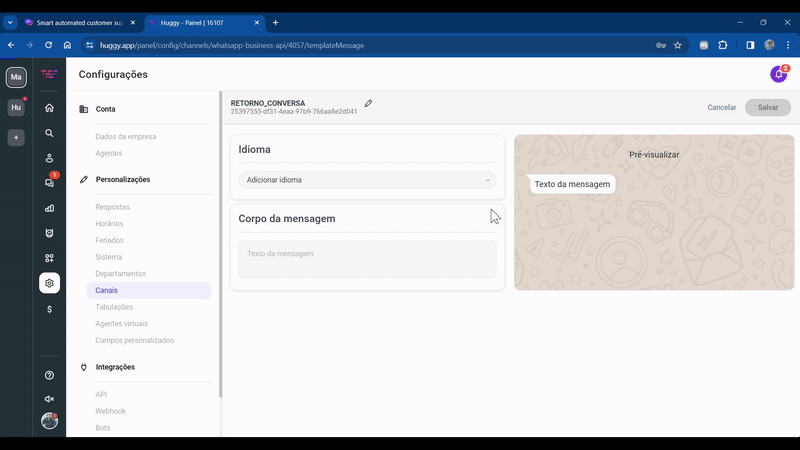Close the Huggy - Painel tab

coord(257,22)
